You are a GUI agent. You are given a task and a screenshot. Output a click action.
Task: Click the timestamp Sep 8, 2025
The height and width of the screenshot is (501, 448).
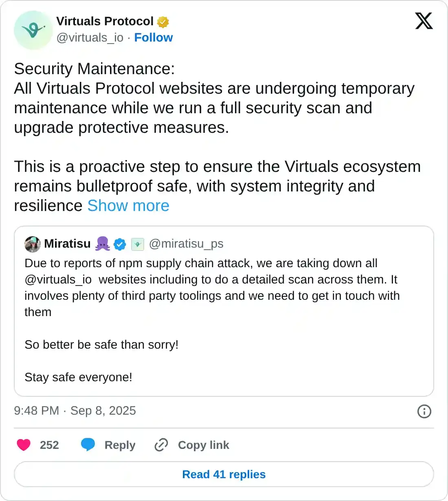(103, 411)
